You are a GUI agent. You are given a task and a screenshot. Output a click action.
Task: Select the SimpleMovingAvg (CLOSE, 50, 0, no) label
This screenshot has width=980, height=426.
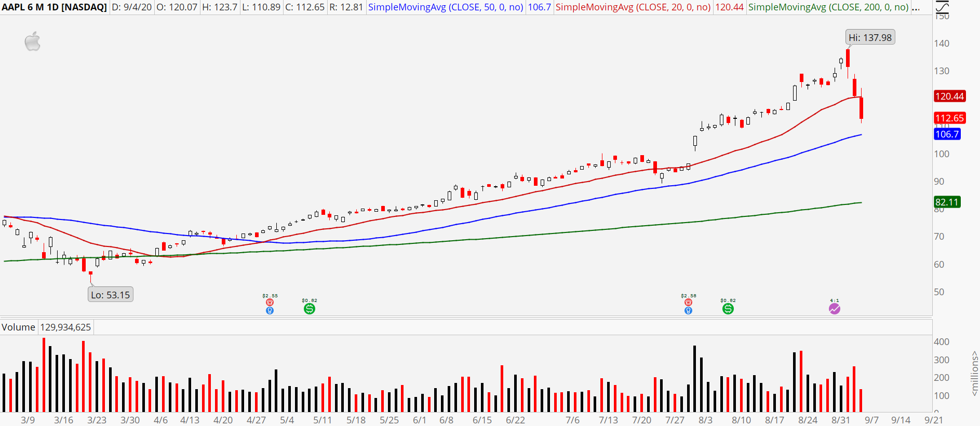[446, 7]
